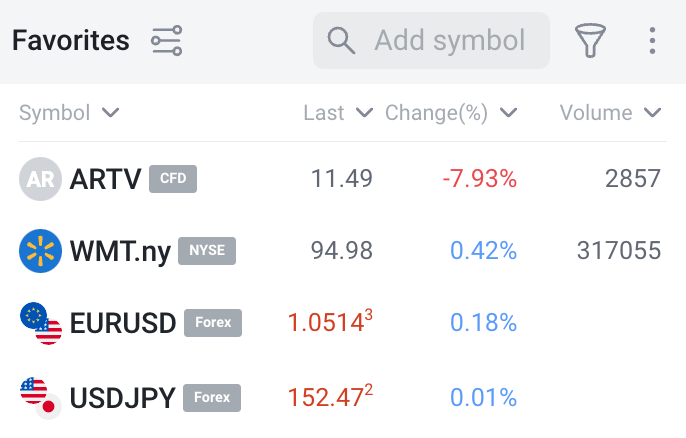This screenshot has width=686, height=438.
Task: Click the USDJPY flags icon
Action: (x=40, y=396)
